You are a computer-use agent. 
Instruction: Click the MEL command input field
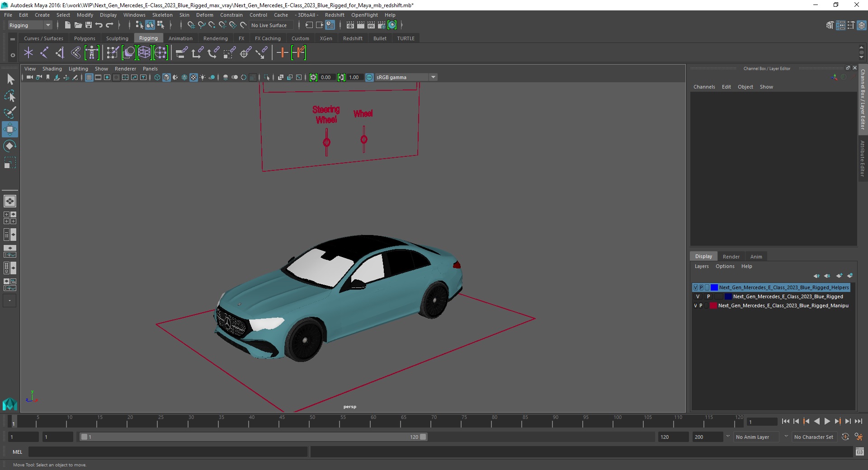coord(168,451)
